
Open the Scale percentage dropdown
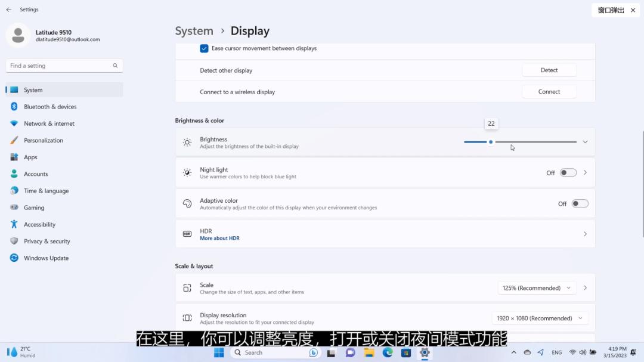tap(537, 288)
